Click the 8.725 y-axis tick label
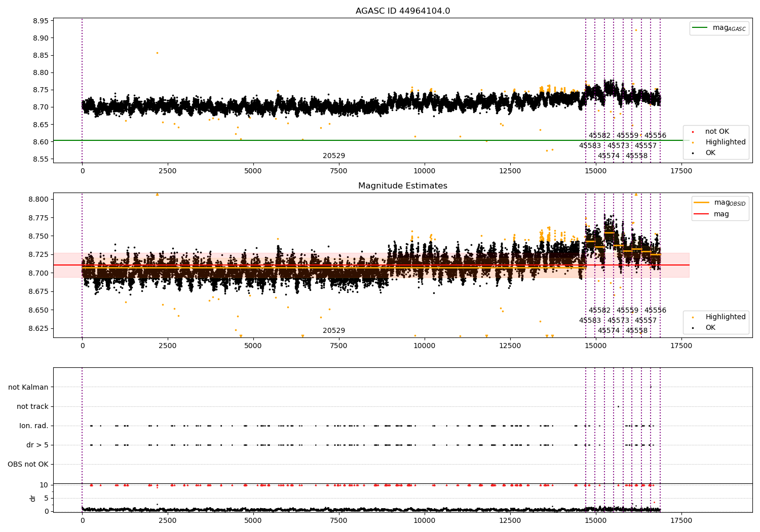Viewport: 760px width, 532px height. [39, 255]
